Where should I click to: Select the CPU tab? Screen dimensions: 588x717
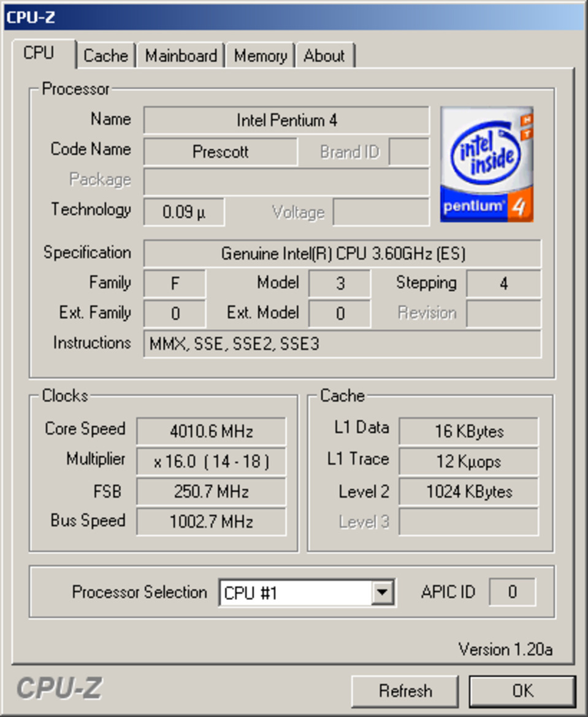click(44, 53)
